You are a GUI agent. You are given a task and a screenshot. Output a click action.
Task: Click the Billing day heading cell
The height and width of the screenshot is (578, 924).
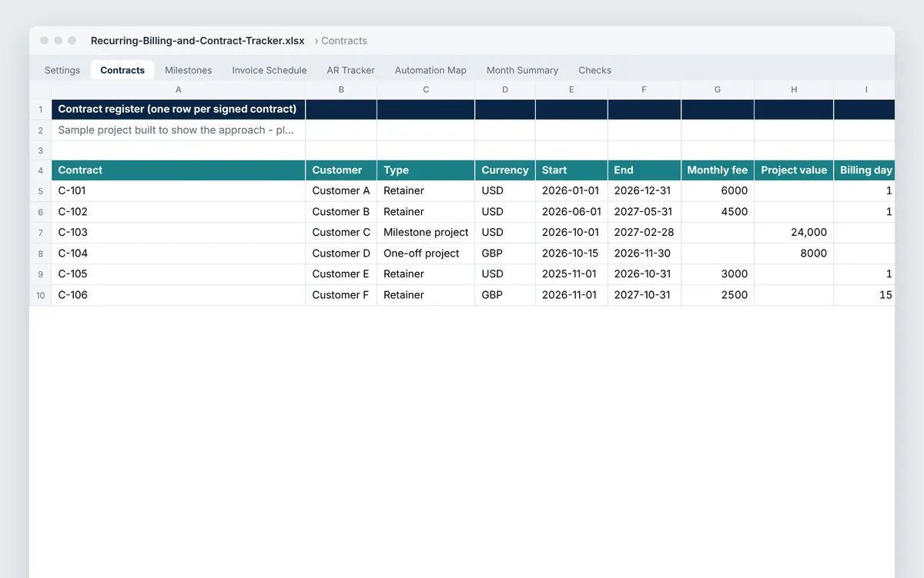point(865,170)
